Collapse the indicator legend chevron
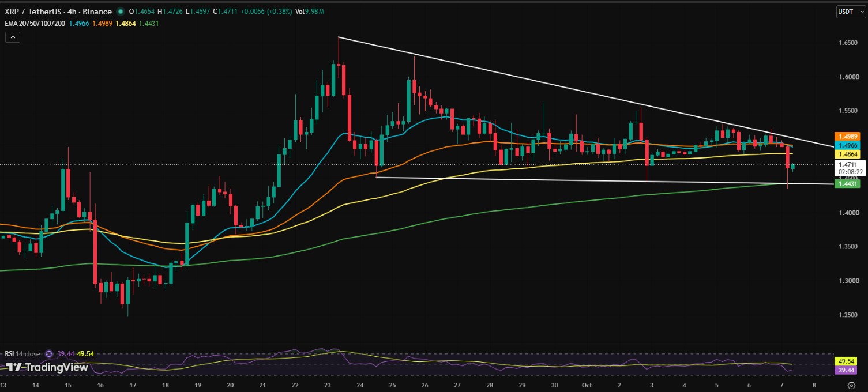This screenshot has height=392, width=868. (13, 37)
